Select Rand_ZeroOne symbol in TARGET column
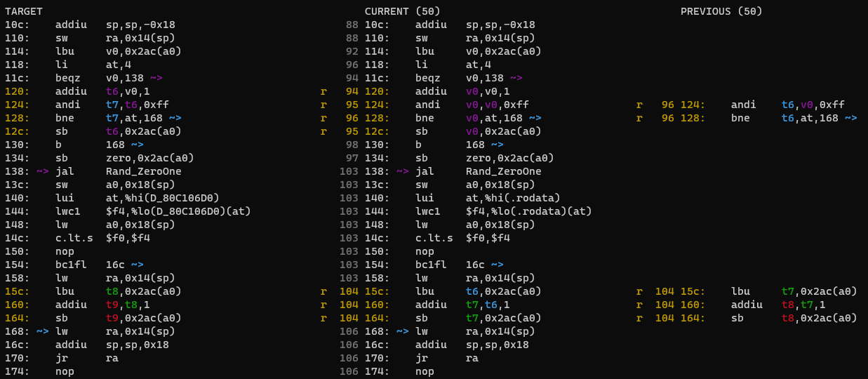Viewport: 868px width, 379px height. [x=144, y=171]
